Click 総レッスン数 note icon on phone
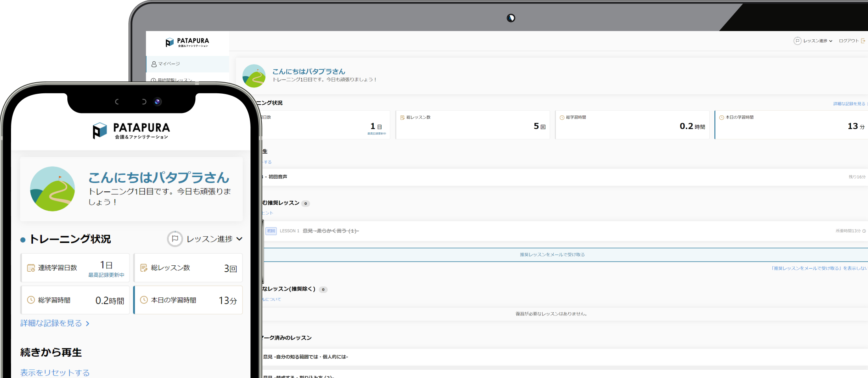This screenshot has width=868, height=378. point(144,268)
